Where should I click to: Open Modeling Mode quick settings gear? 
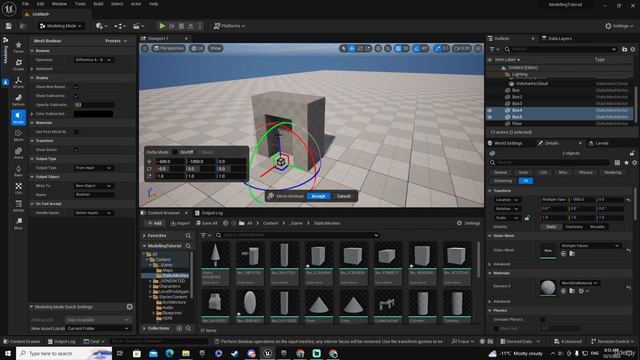coord(129,307)
